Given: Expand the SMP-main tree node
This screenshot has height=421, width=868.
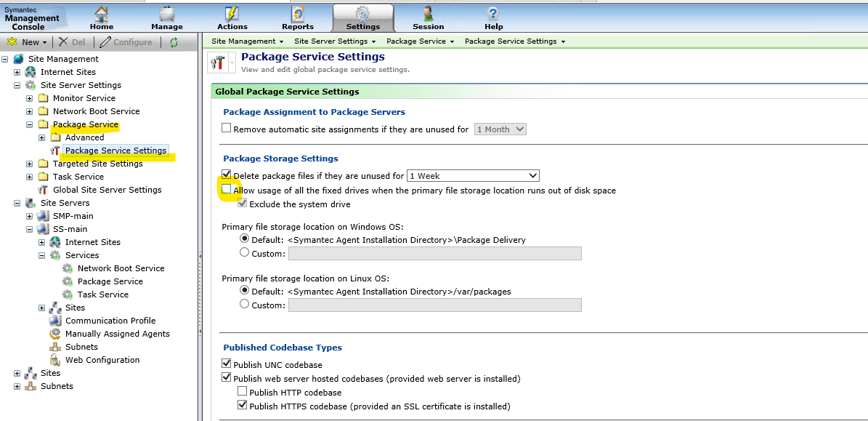Looking at the screenshot, I should click(x=29, y=216).
